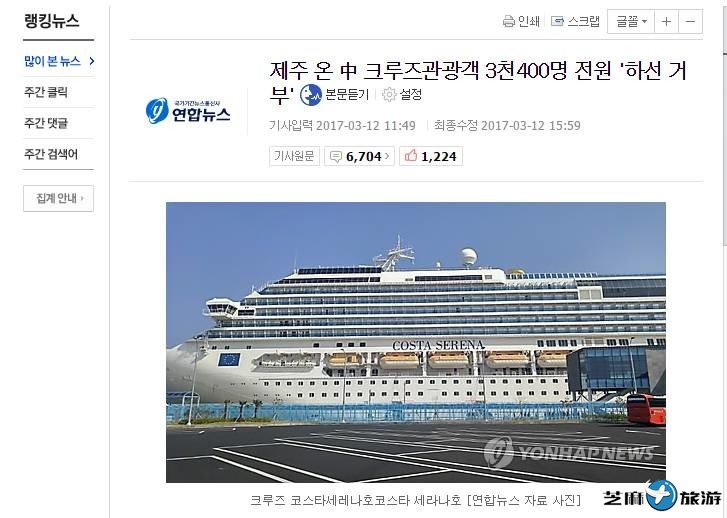
Task: Click the thumbs-up like icon showing 1,224
Action: [411, 156]
